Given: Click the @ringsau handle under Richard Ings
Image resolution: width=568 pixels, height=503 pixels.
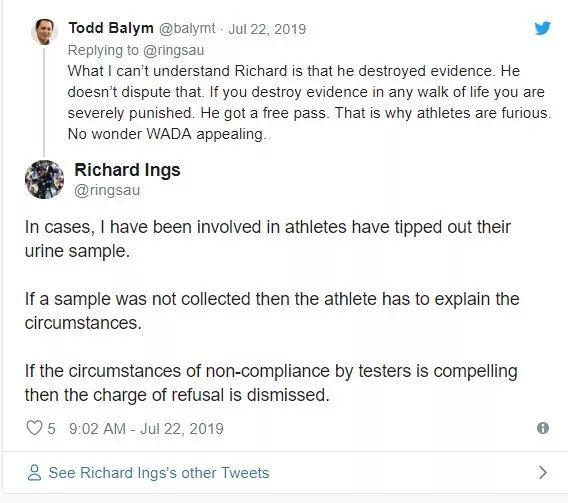Looking at the screenshot, I should [107, 190].
